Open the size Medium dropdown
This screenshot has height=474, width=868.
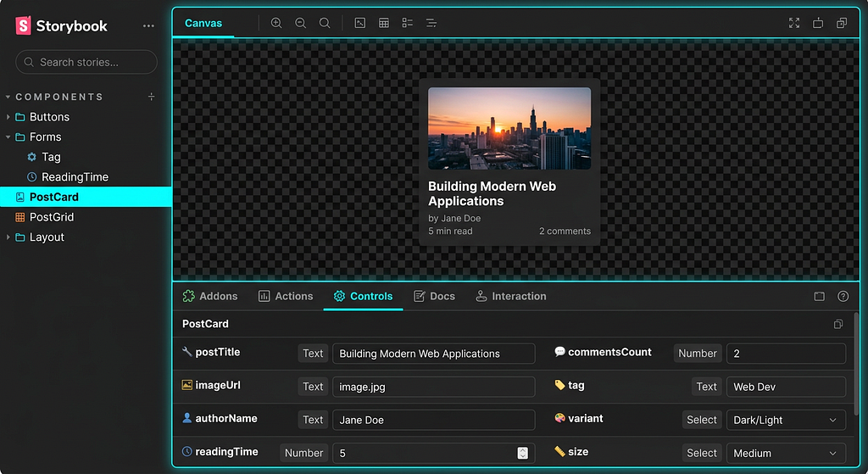786,453
